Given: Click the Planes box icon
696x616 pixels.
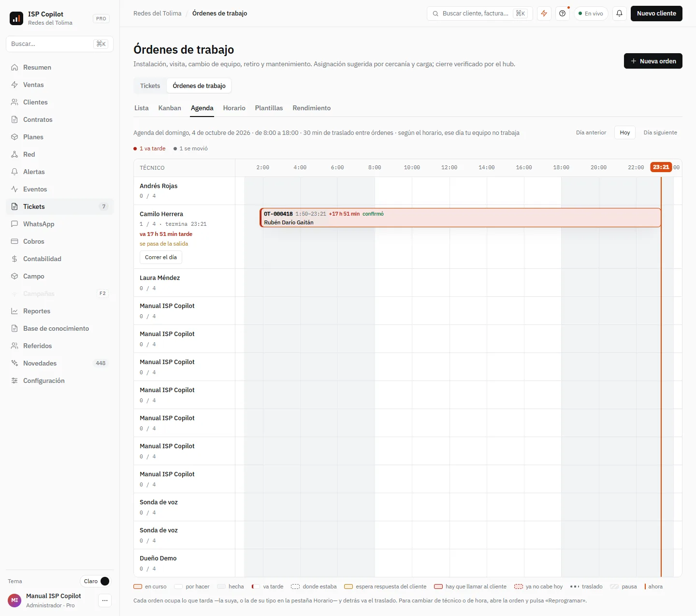Looking at the screenshot, I should pos(14,137).
